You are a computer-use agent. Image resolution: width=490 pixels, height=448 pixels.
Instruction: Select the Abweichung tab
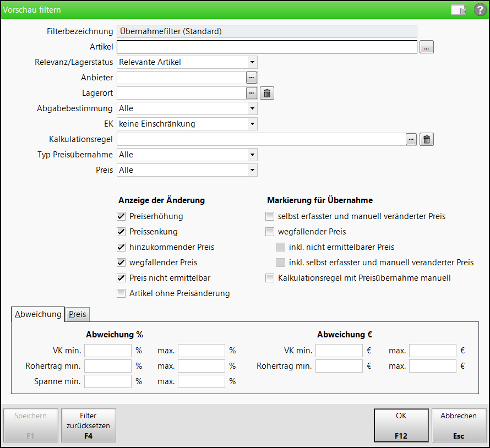pos(38,314)
